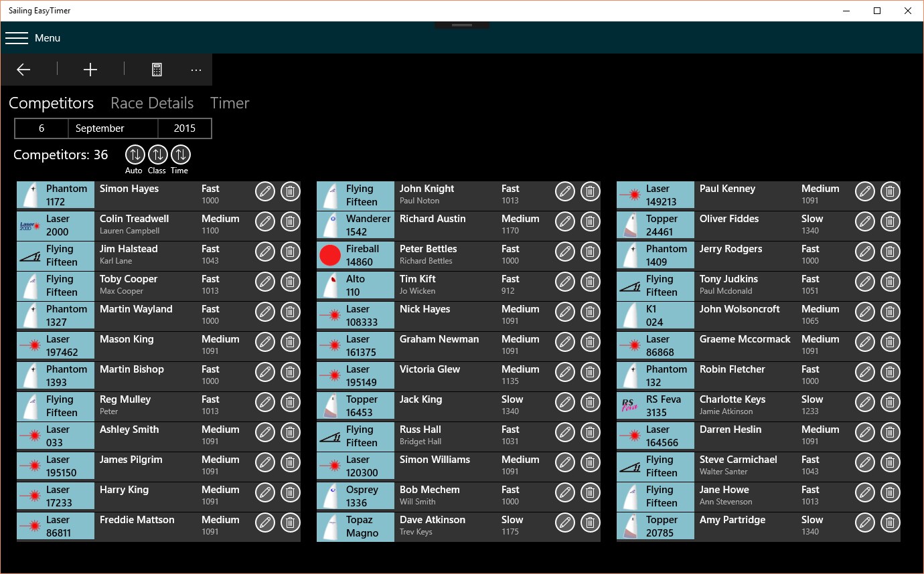Image resolution: width=924 pixels, height=574 pixels.
Task: Remove Charlotte Keys with the trash icon
Action: [x=890, y=402]
